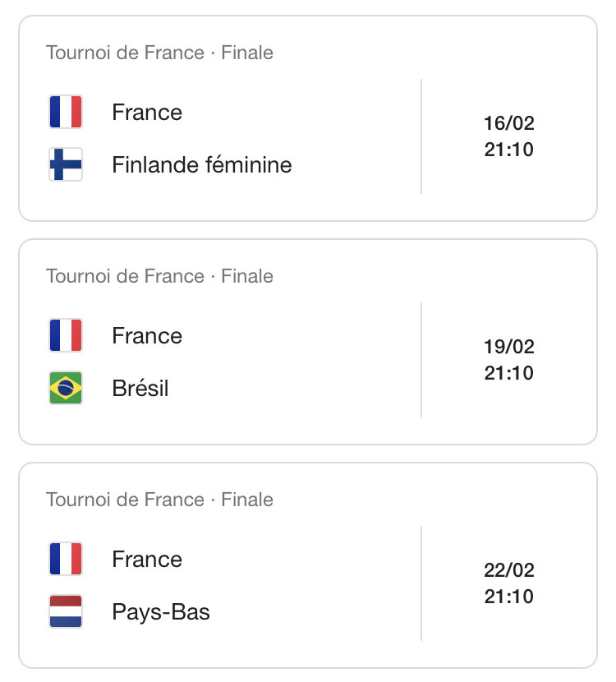616x682 pixels.
Task: Click the France flag in the Brésil match
Action: [x=66, y=335]
